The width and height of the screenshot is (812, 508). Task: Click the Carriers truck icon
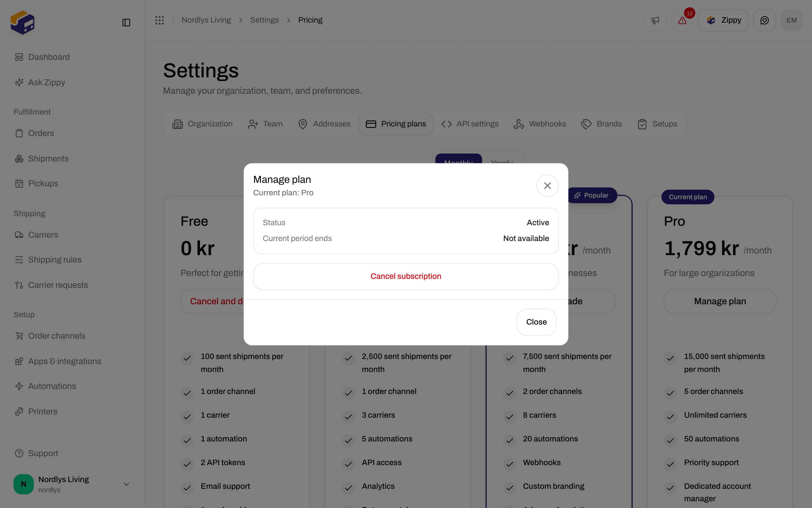click(19, 235)
